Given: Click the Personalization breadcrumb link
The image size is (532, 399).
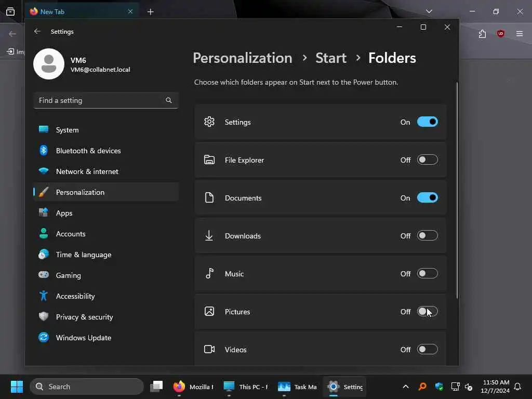Looking at the screenshot, I should click(242, 58).
